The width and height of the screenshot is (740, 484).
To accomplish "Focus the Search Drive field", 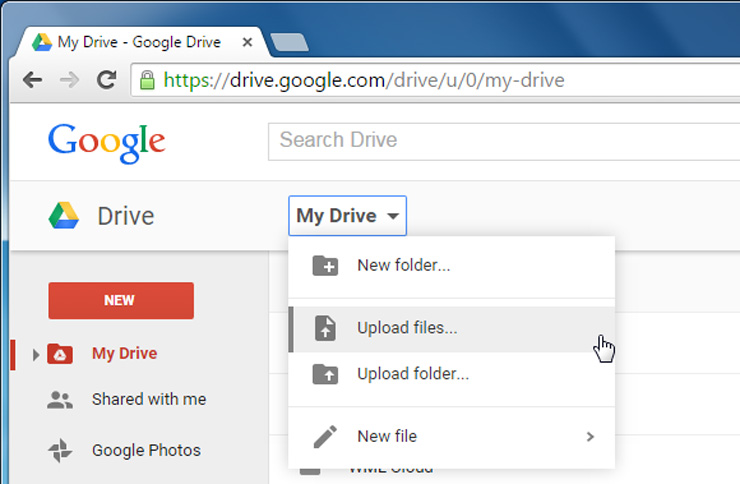I will click(504, 142).
